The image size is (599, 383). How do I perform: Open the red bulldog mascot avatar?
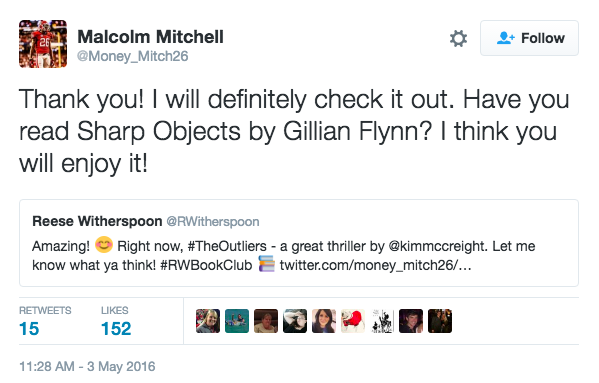coord(353,321)
